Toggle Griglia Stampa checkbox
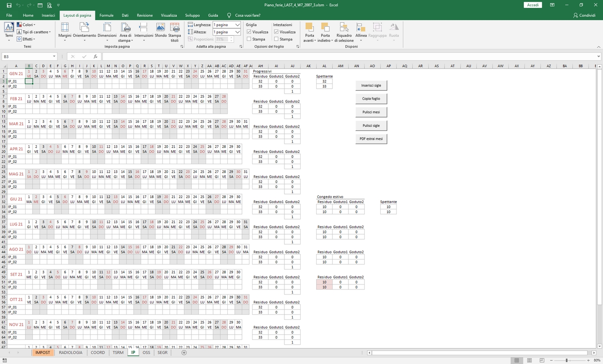The width and height of the screenshot is (603, 364). coord(249,39)
